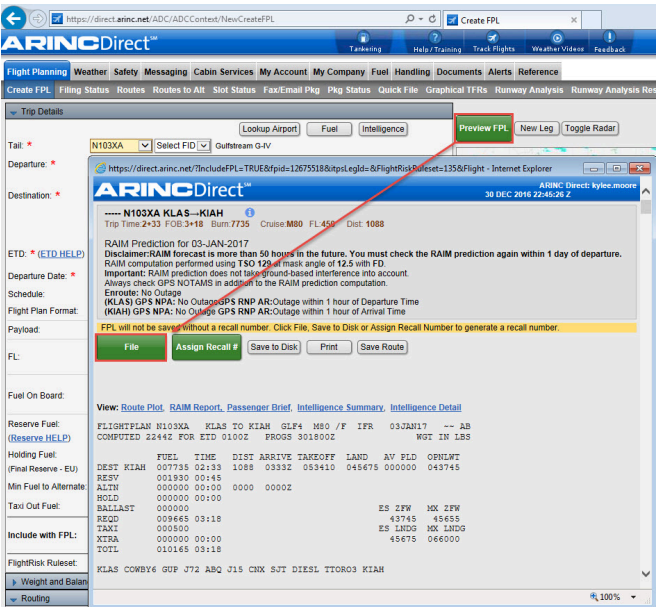Select the My Account tab

click(283, 72)
